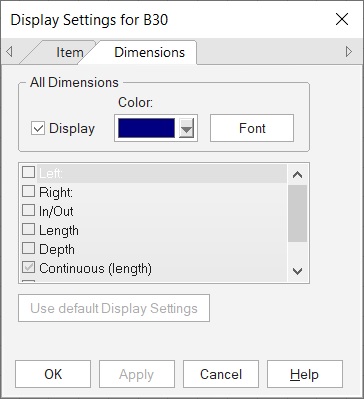The height and width of the screenshot is (399, 364).
Task: Click the list scroll down arrow
Action: [297, 271]
